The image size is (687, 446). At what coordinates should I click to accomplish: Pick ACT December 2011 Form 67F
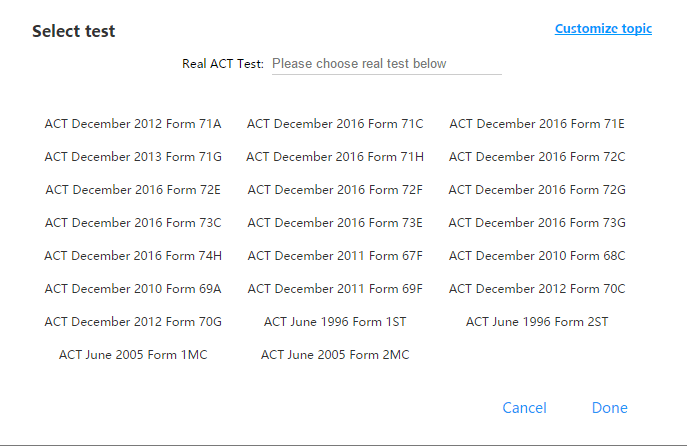(335, 256)
